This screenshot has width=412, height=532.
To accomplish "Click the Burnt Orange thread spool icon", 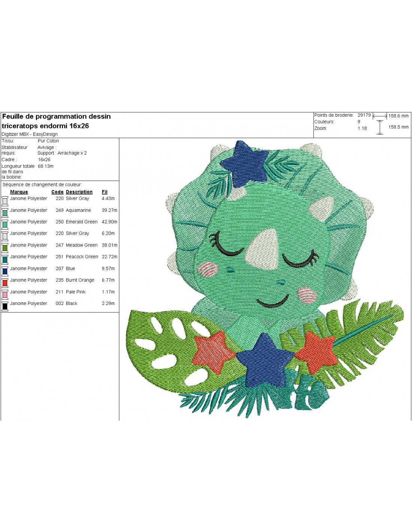I will pos(5,283).
